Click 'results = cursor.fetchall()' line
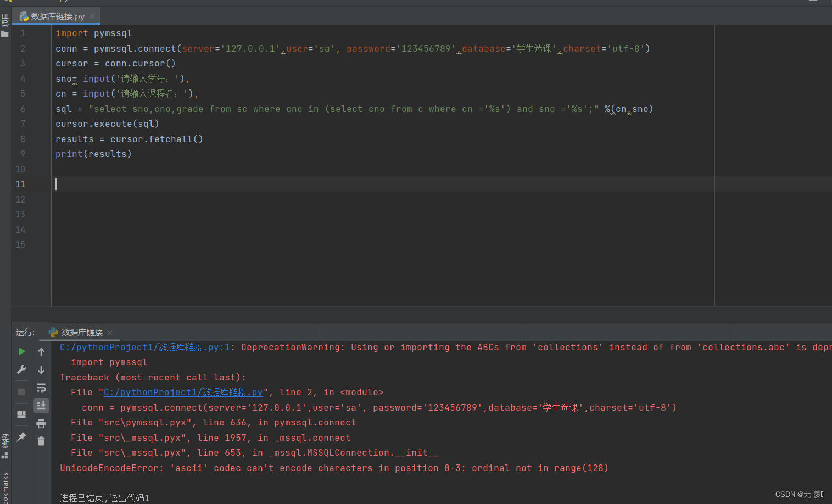The width and height of the screenshot is (832, 504). (x=129, y=139)
